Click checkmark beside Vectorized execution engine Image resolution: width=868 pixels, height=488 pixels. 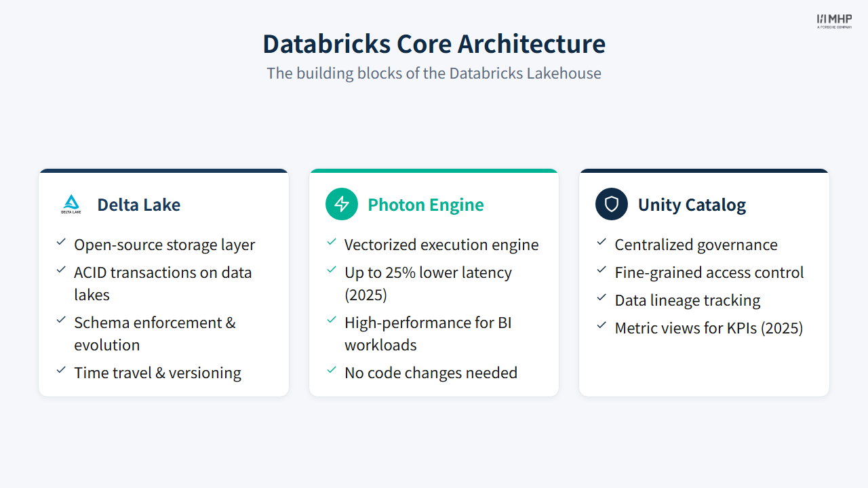(332, 242)
